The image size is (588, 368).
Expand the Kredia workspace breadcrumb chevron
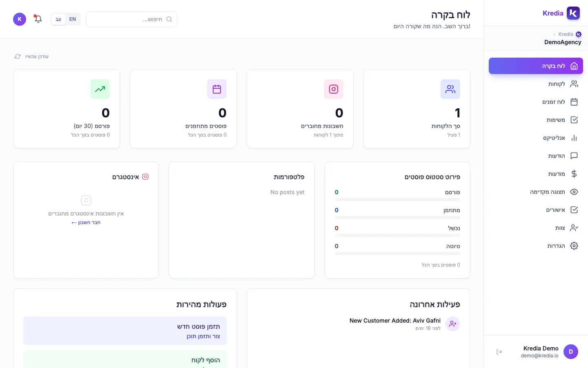pyautogui.click(x=554, y=34)
